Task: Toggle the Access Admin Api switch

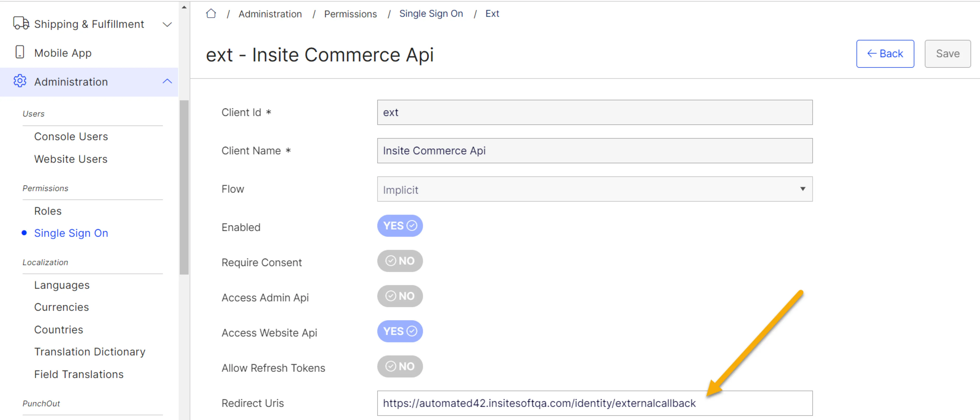Action: click(x=400, y=296)
